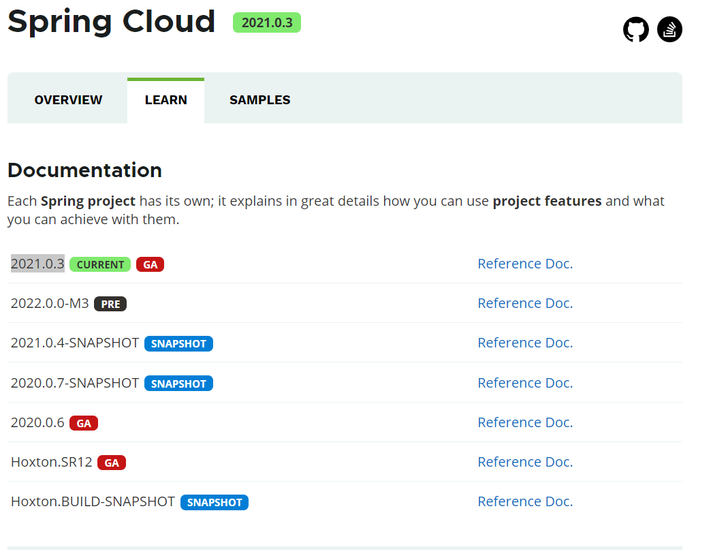The width and height of the screenshot is (728, 560).
Task: Click the highlighted 2021.0.3 version text
Action: tap(37, 264)
